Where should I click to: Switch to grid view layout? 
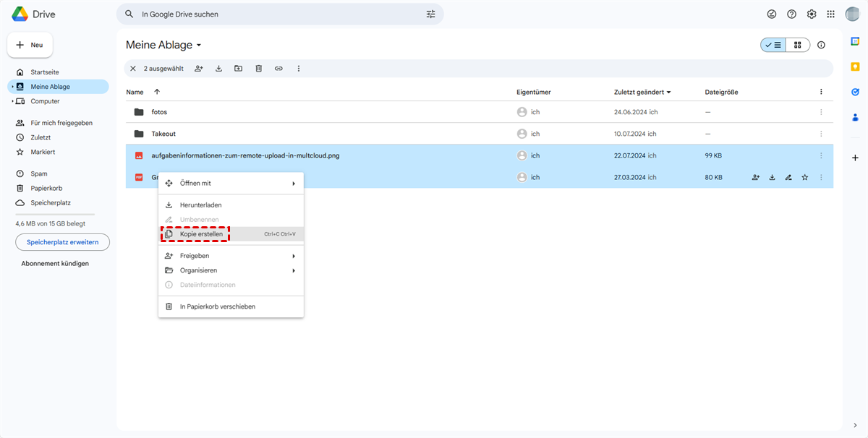[798, 45]
